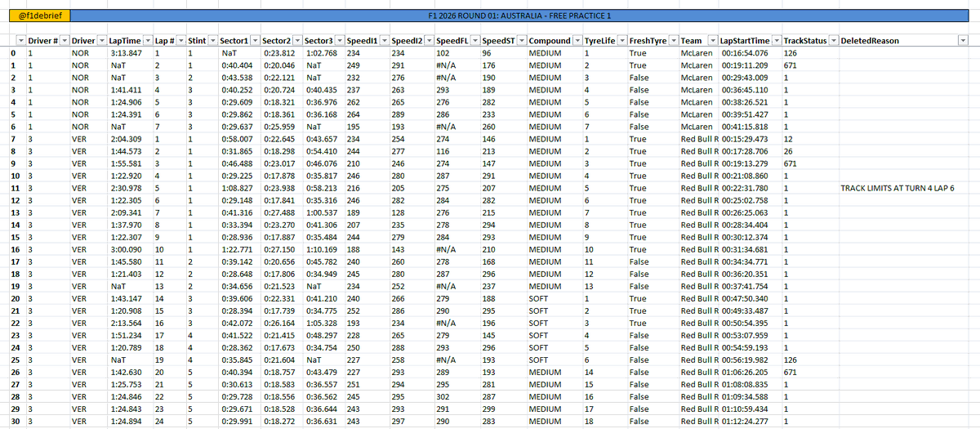Select the LapTime cell 1:41.411
This screenshot has height=429, width=980.
tap(130, 91)
